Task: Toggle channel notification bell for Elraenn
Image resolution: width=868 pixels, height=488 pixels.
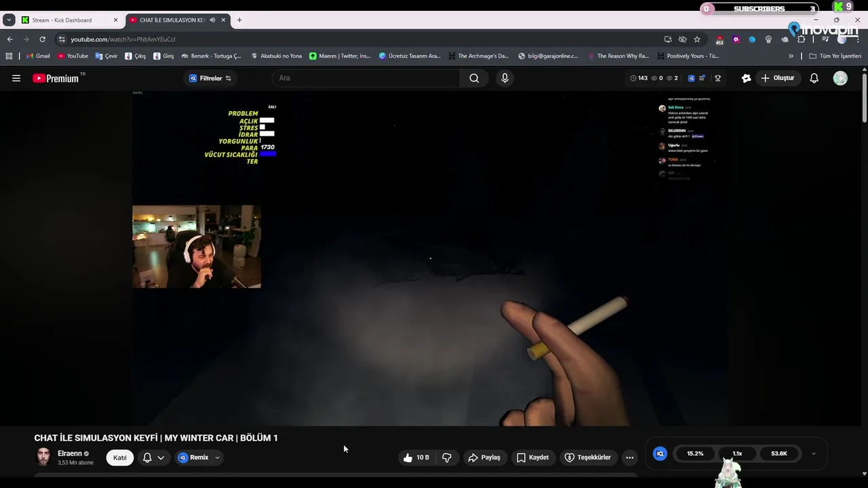Action: (x=147, y=457)
